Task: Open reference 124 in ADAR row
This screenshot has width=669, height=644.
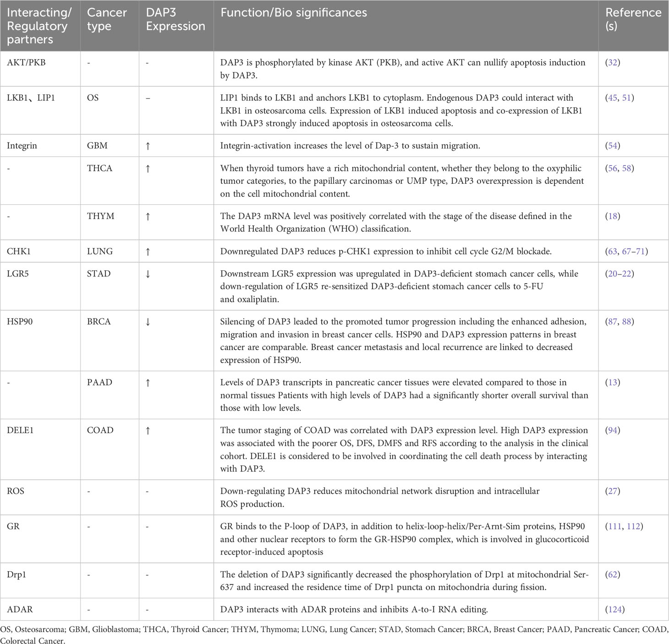Action: [x=615, y=610]
